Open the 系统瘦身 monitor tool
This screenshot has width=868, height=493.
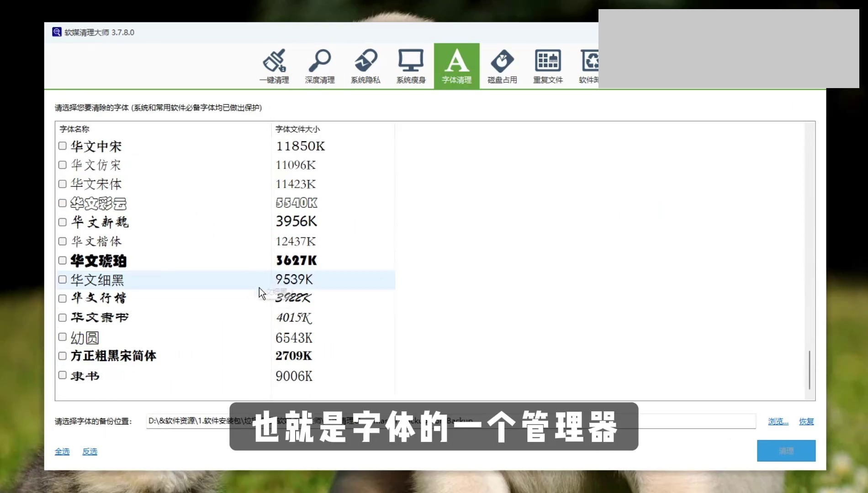(411, 66)
